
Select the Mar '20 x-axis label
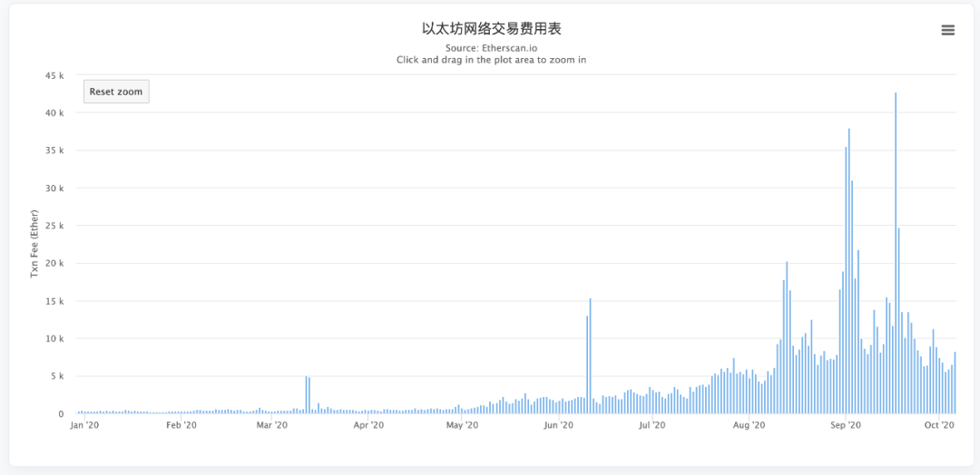272,426
